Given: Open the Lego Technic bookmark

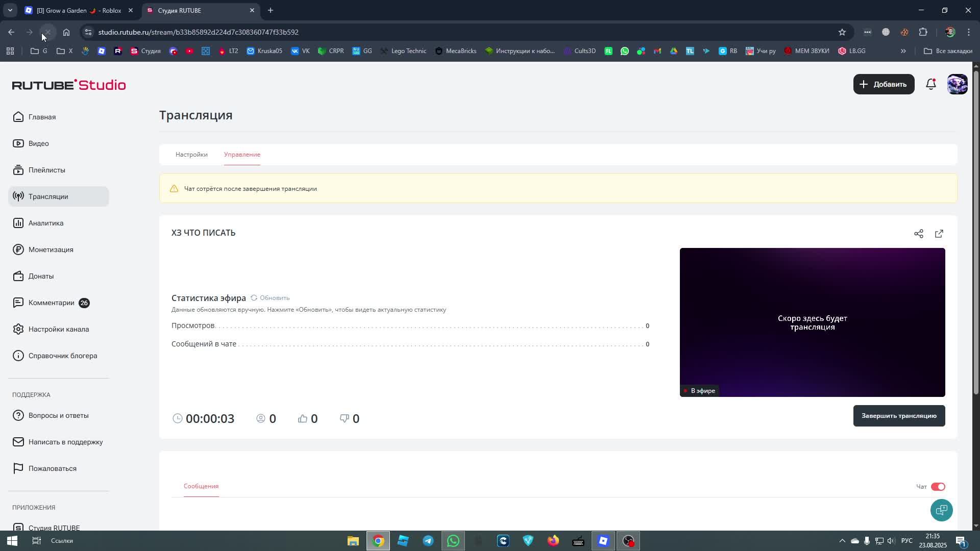Looking at the screenshot, I should tap(403, 51).
